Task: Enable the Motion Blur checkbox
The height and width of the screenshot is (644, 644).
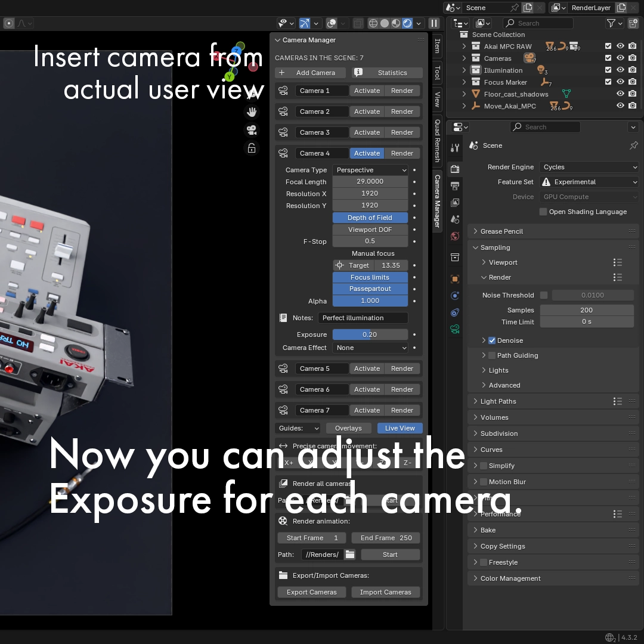Action: 484,482
